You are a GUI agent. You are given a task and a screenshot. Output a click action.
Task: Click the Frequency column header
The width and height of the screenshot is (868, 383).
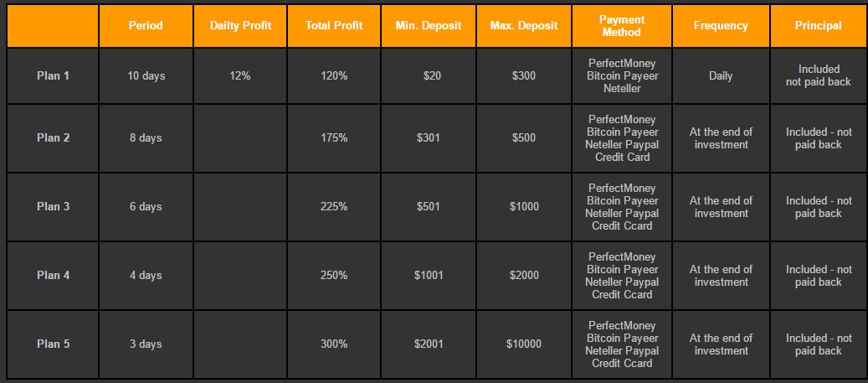pos(721,26)
